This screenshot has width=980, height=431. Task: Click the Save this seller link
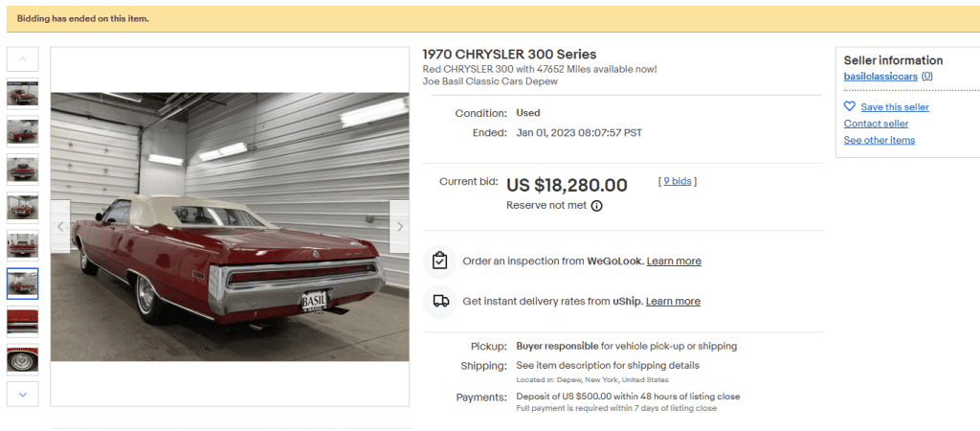pyautogui.click(x=894, y=107)
